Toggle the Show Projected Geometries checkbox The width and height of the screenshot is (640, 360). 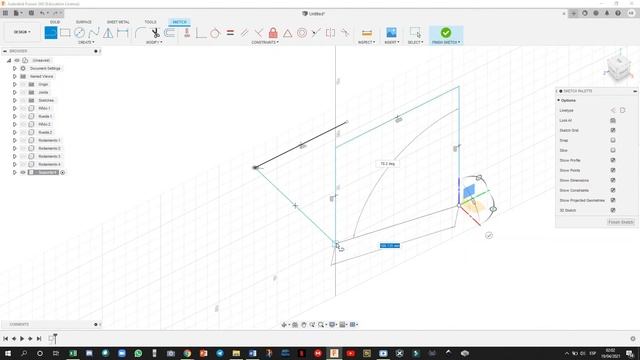coord(613,200)
